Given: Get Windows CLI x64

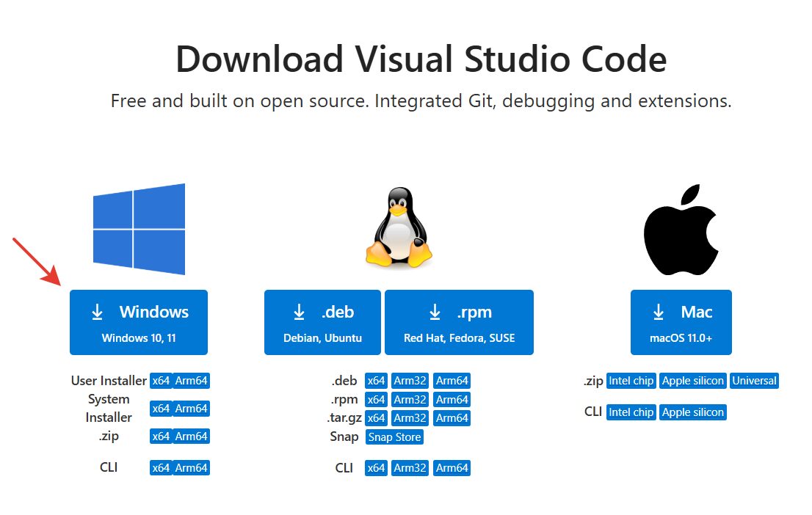Looking at the screenshot, I should point(161,468).
